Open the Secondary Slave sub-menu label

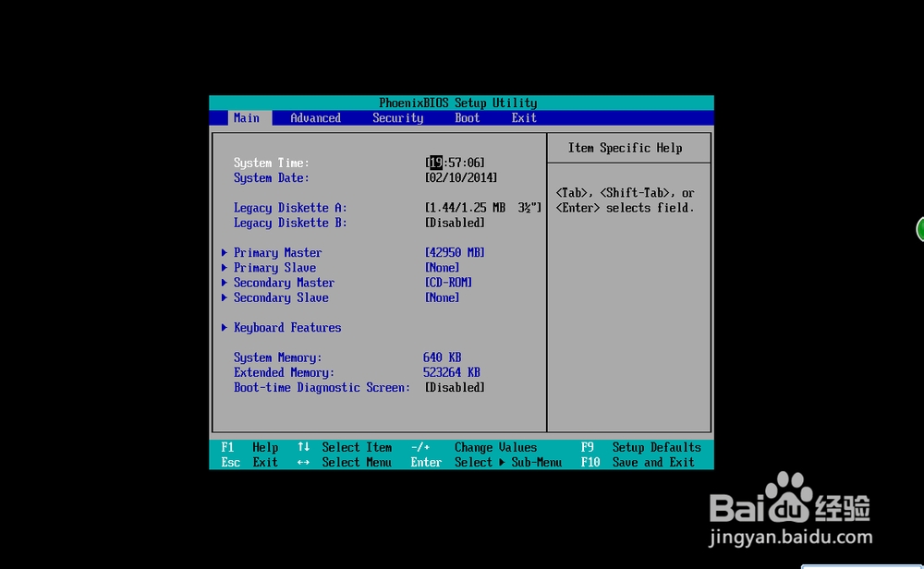281,297
